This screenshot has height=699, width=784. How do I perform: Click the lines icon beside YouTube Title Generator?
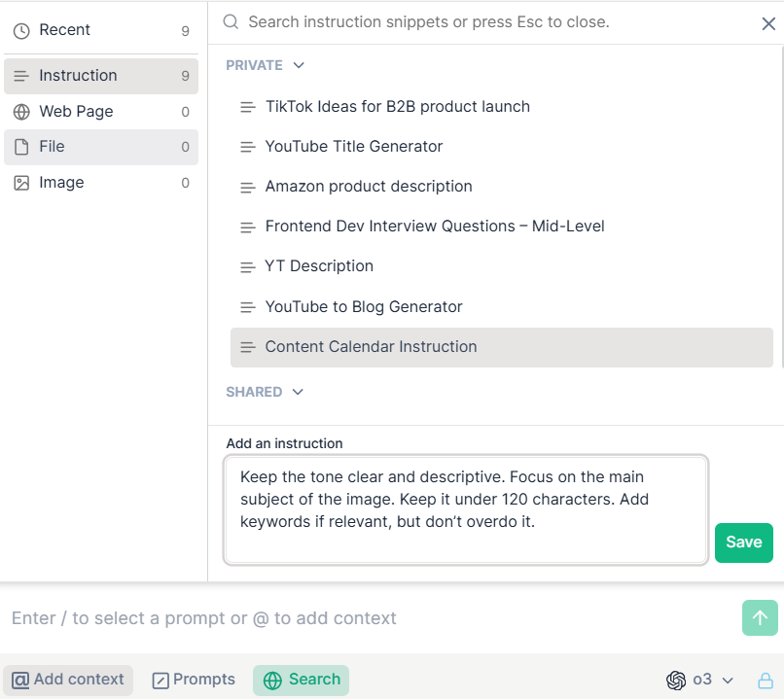247,147
